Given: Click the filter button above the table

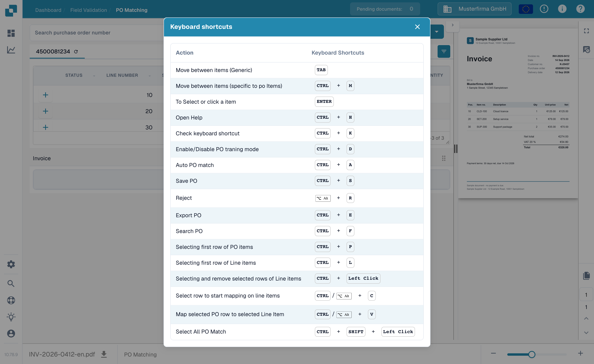Looking at the screenshot, I should pyautogui.click(x=444, y=51).
